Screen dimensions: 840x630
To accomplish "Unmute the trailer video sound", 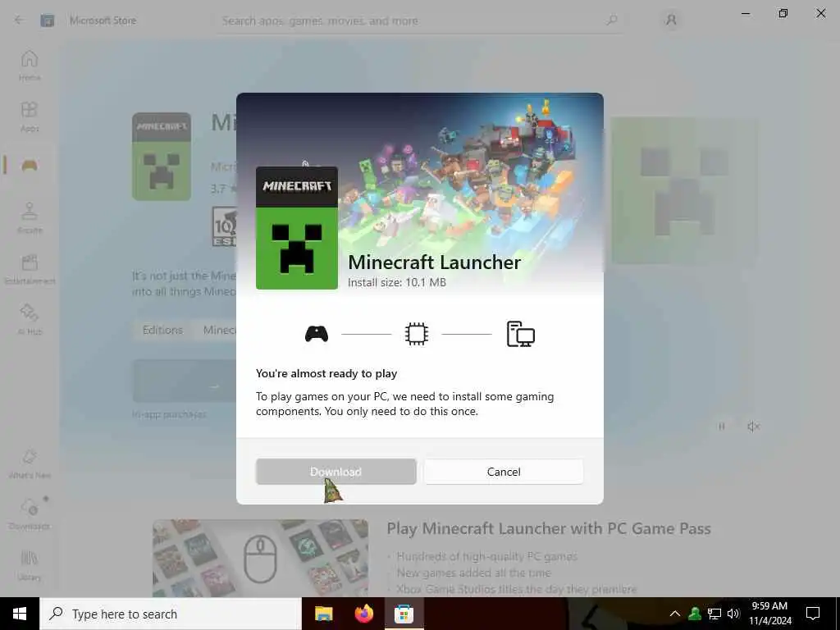I will click(x=753, y=427).
